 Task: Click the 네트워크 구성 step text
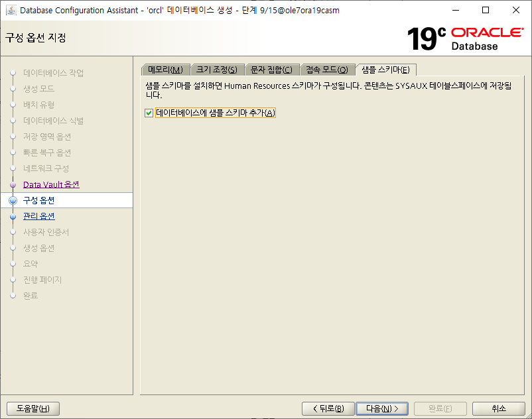coord(46,168)
